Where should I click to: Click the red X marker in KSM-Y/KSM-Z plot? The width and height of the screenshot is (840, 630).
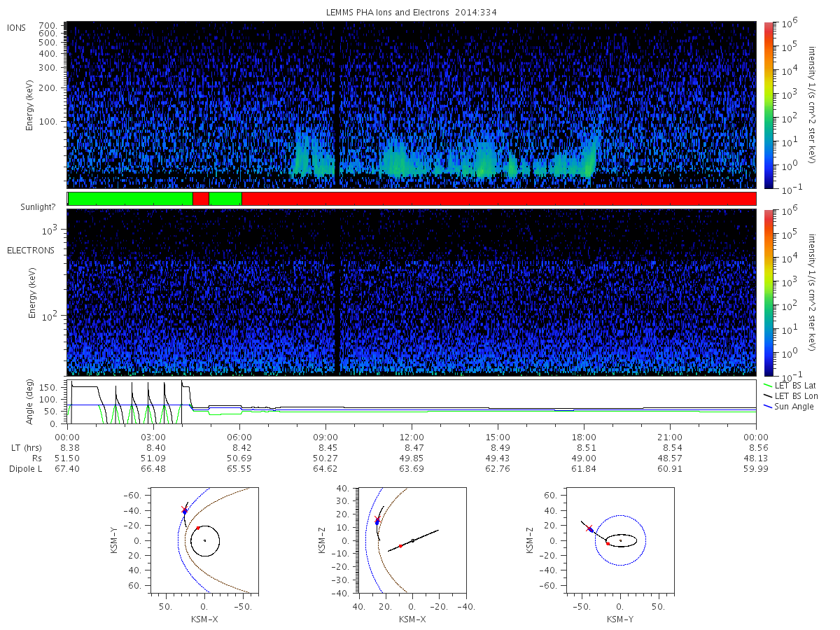tap(589, 528)
